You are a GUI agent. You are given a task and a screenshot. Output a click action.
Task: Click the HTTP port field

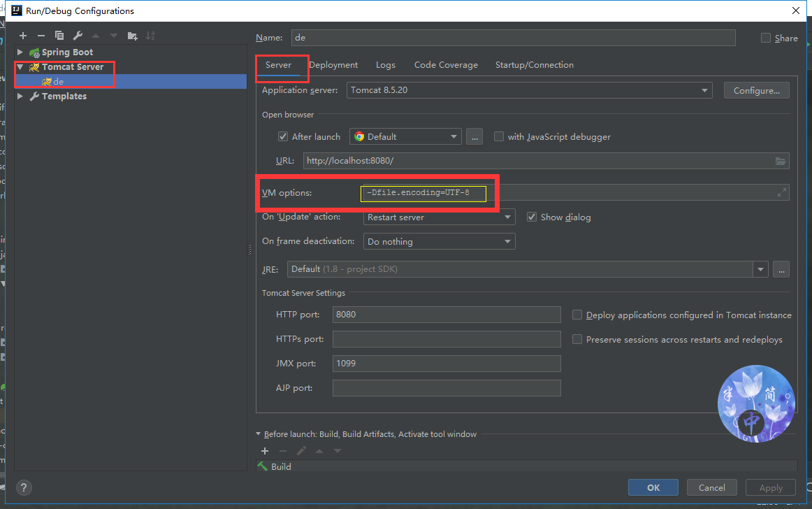coord(447,315)
